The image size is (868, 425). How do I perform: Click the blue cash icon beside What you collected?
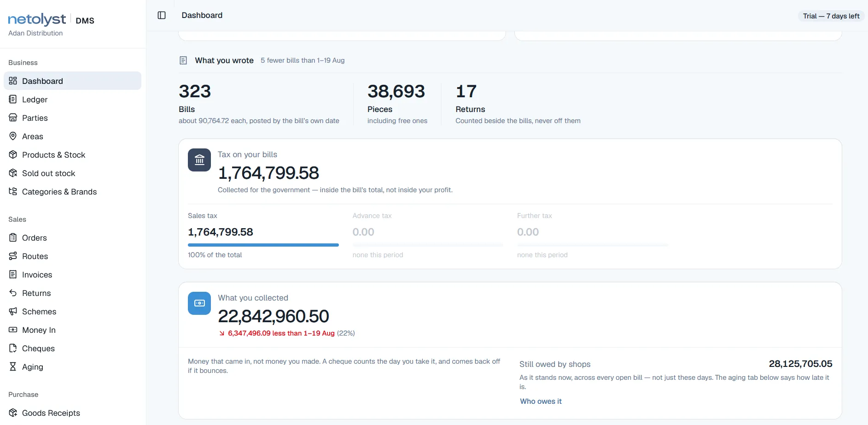pyautogui.click(x=199, y=303)
